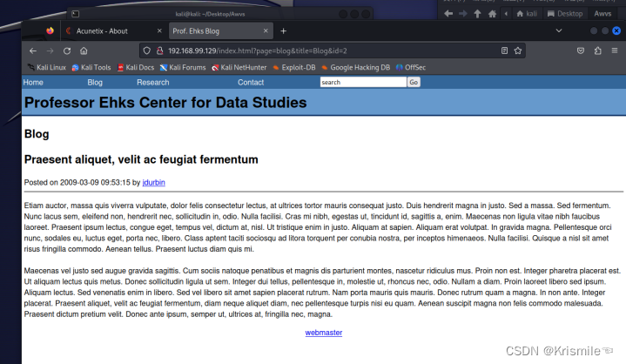Click the terminal icon in the terminal window titlebar
Viewport: 626px width, 364px height.
point(76,14)
